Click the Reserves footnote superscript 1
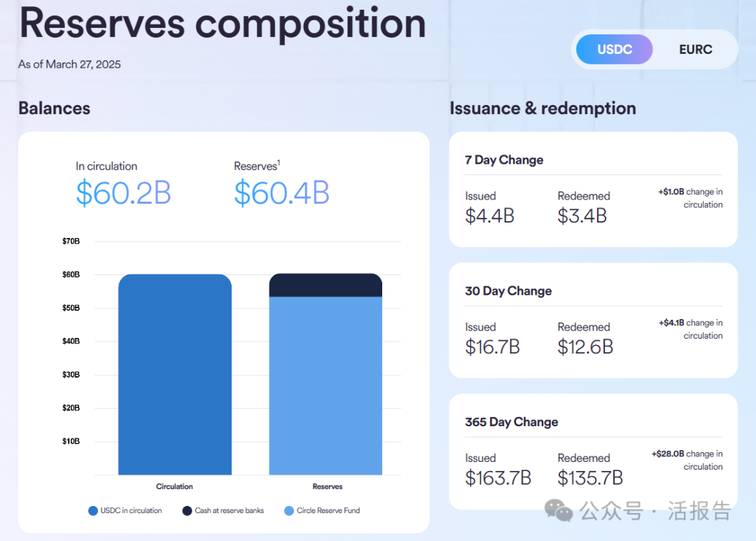This screenshot has height=541, width=756. click(279, 162)
